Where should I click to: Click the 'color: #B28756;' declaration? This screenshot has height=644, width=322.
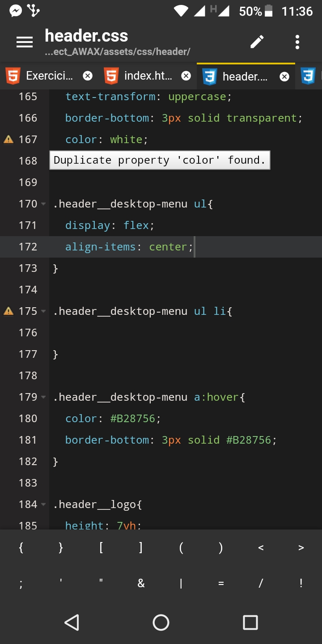pyautogui.click(x=113, y=419)
